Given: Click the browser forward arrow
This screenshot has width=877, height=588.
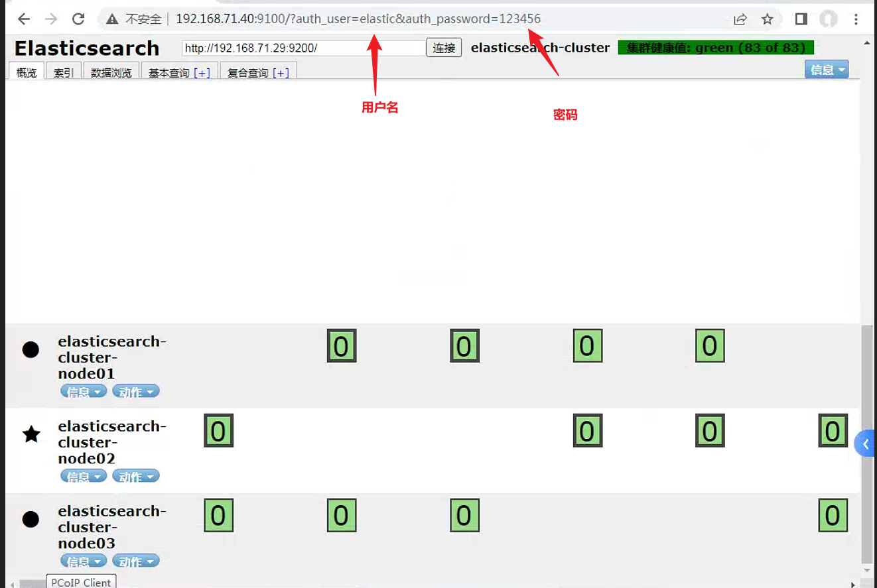Looking at the screenshot, I should pyautogui.click(x=51, y=19).
